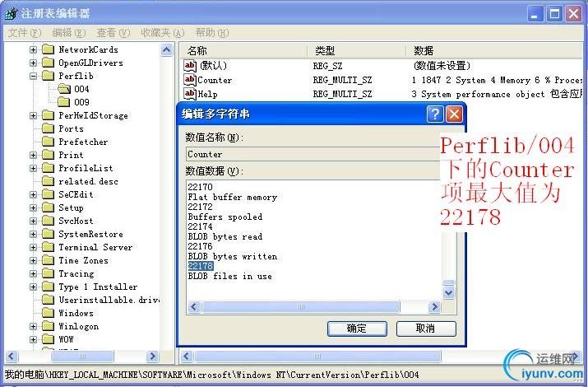Expand the OpenGLDrivers key
This screenshot has width=588, height=387.
coord(34,63)
